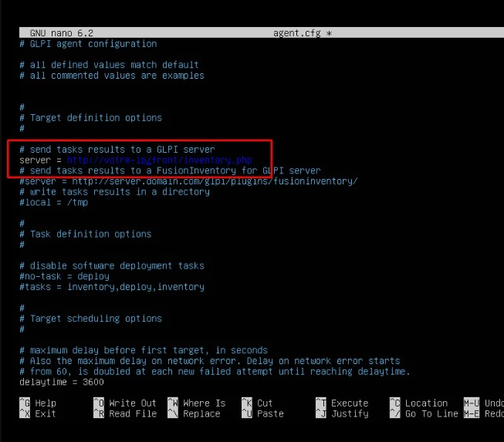Click the blue server URL ending in inventory.php
504x442 pixels.
[x=160, y=160]
